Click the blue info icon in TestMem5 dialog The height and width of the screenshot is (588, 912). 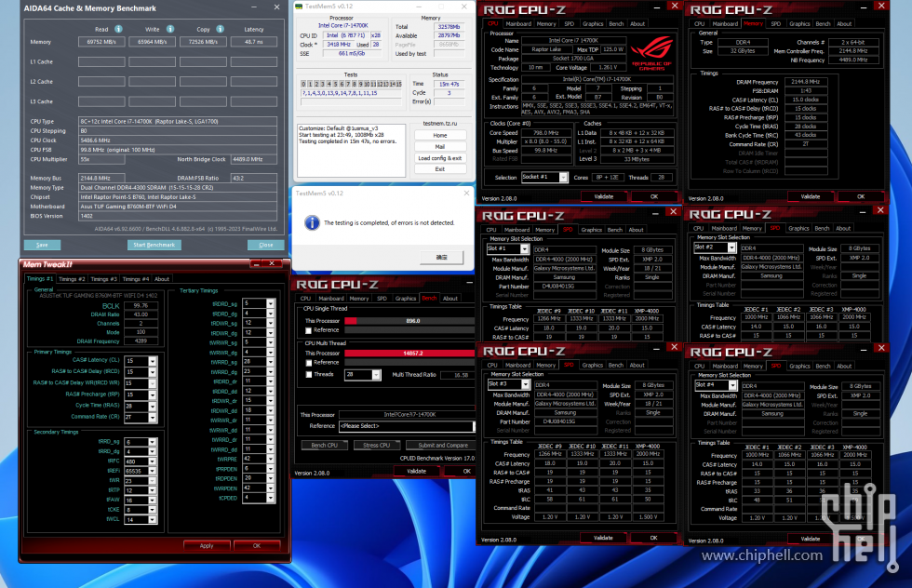[313, 222]
